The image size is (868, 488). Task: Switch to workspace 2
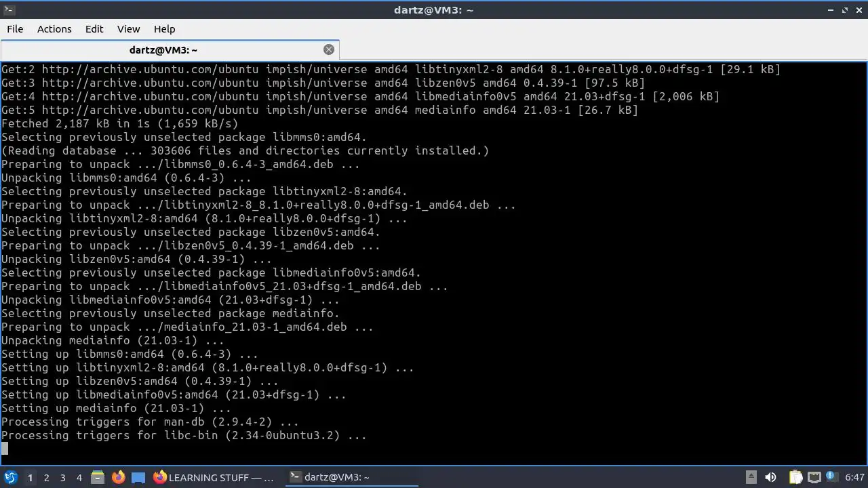(46, 478)
